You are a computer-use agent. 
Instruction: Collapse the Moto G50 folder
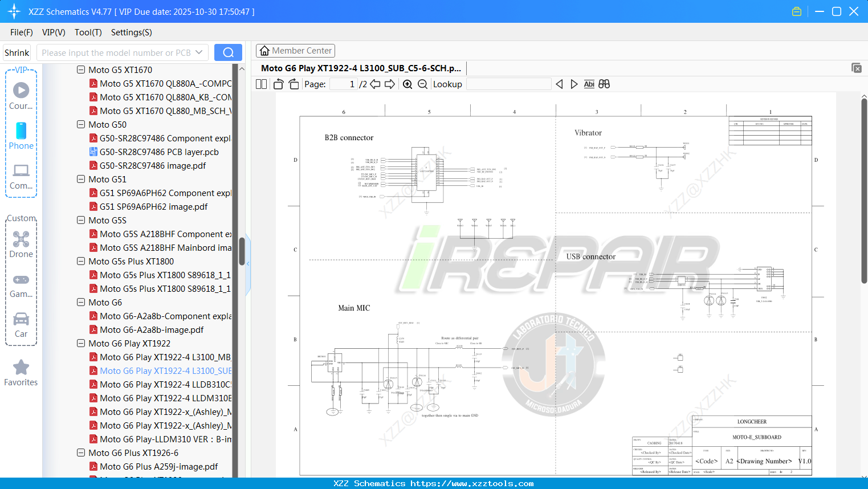point(81,124)
